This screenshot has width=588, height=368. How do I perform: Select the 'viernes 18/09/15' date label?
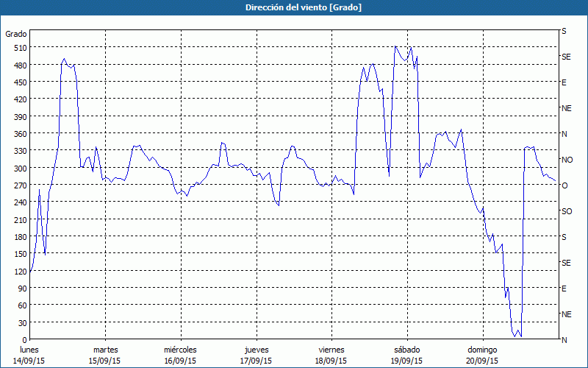(x=331, y=355)
